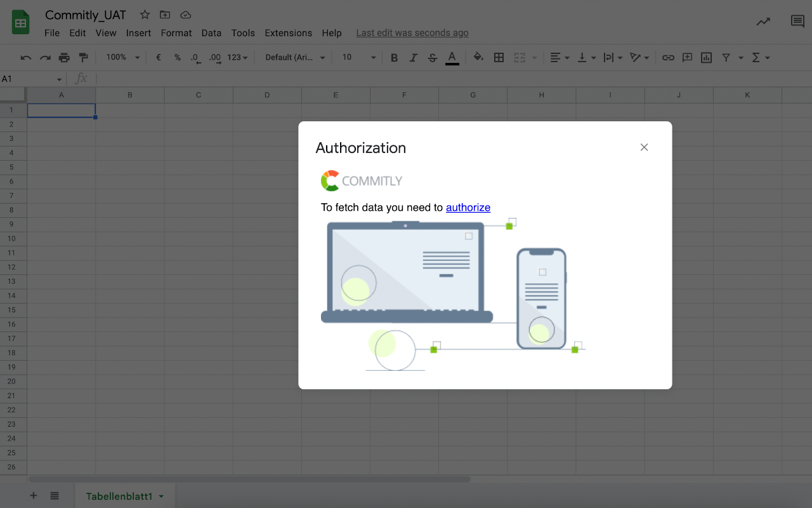Open the comment history icon

(797, 22)
